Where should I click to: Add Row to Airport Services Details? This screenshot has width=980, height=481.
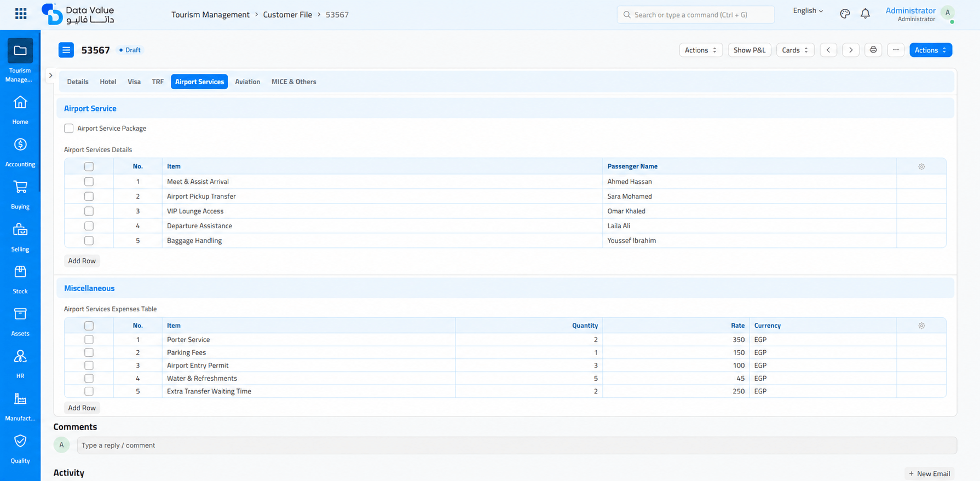pos(82,261)
